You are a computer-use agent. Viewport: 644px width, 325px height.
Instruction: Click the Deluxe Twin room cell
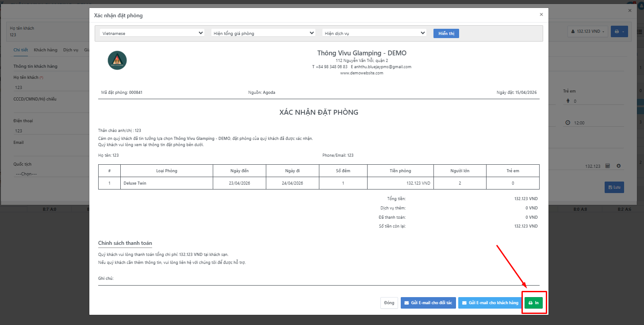pos(167,183)
